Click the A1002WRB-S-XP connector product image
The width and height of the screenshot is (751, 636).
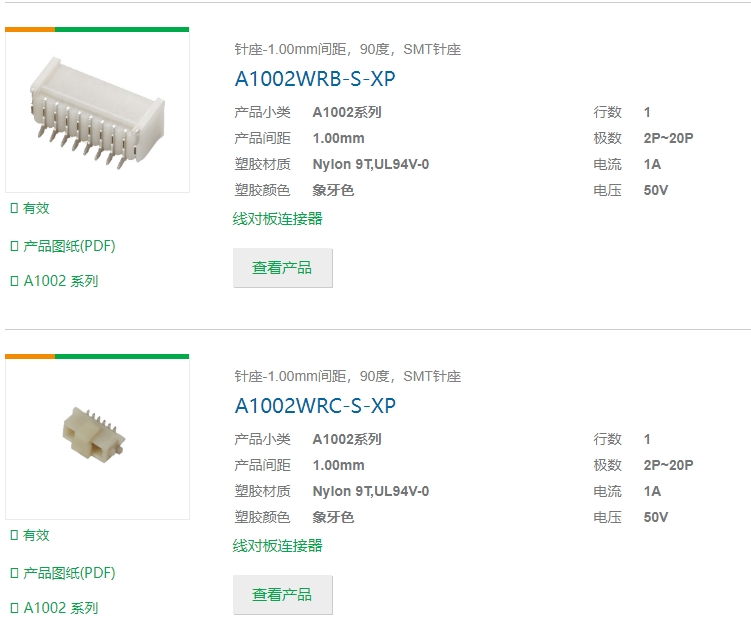(97, 112)
